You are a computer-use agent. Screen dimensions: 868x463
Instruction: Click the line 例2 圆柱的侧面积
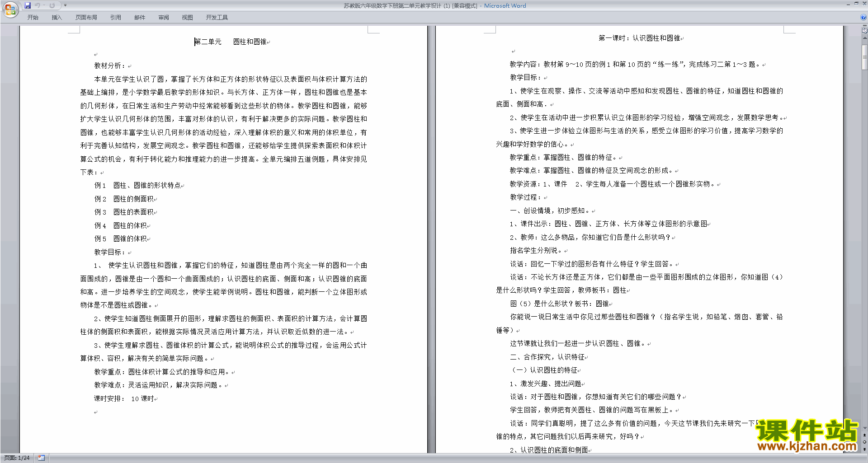click(x=124, y=199)
